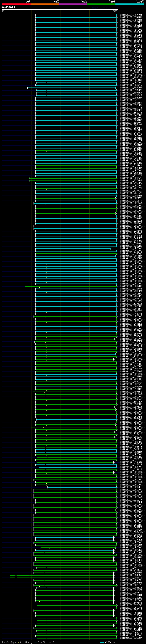Image resolution: width=146 pixels, height=644 pixels.
Task: Select hit label UniRef100_Q5B6X4
Action: point(131,588)
